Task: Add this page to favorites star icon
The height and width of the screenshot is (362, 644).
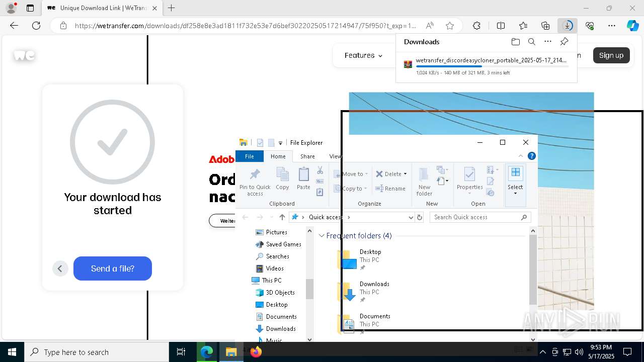Action: (x=450, y=26)
